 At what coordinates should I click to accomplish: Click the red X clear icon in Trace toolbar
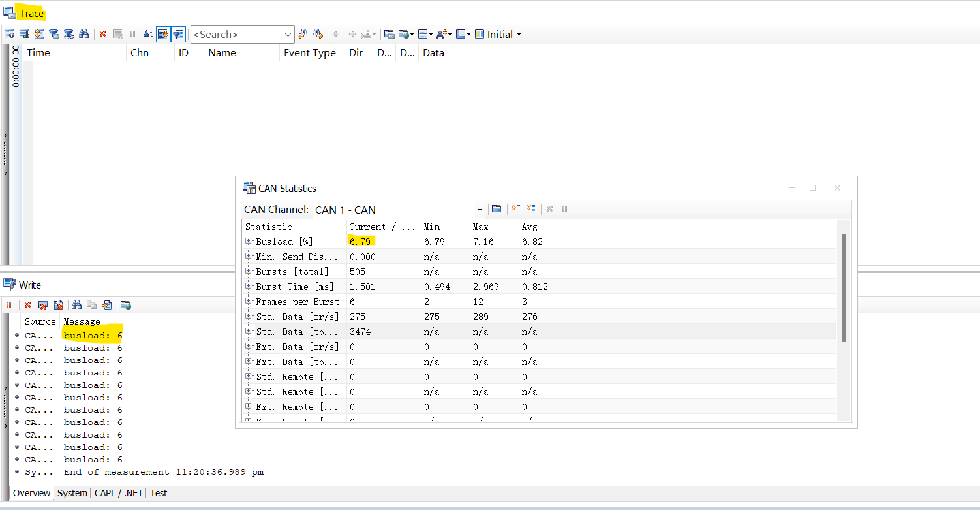click(102, 34)
